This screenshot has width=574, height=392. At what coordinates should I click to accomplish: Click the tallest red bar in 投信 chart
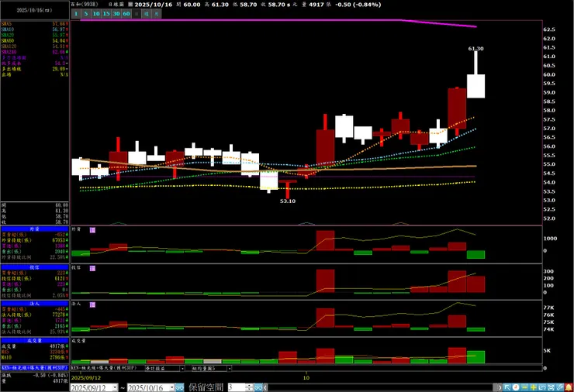pyautogui.click(x=326, y=281)
